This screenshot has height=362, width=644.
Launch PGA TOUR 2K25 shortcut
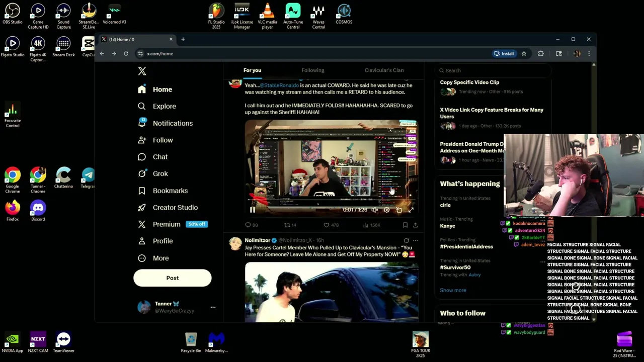[420, 344]
